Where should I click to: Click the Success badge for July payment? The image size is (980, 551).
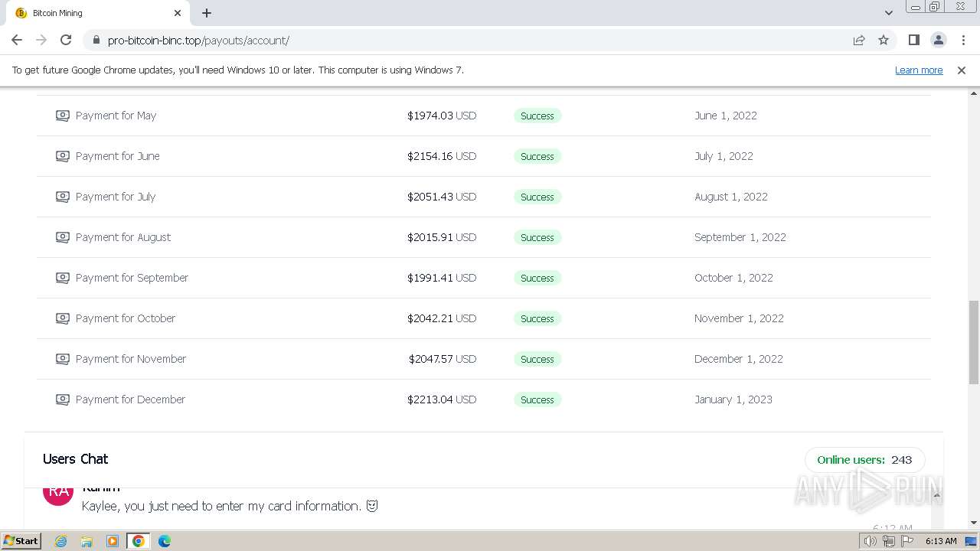[537, 197]
